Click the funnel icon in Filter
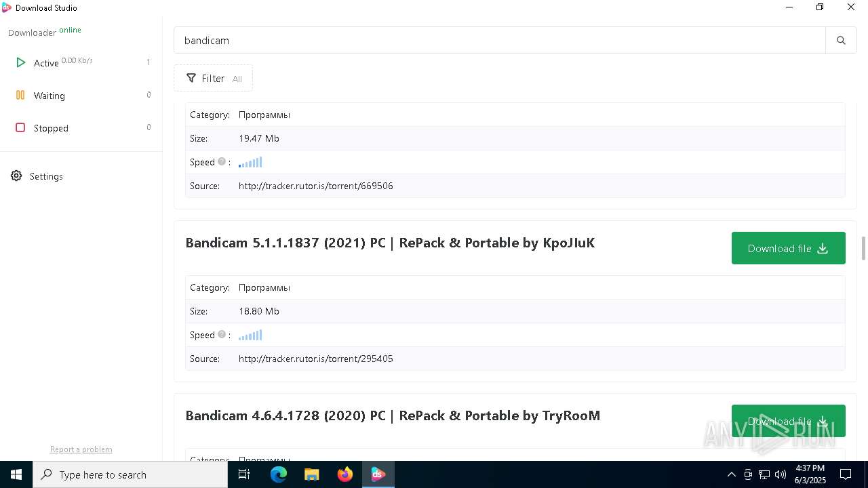 191,78
